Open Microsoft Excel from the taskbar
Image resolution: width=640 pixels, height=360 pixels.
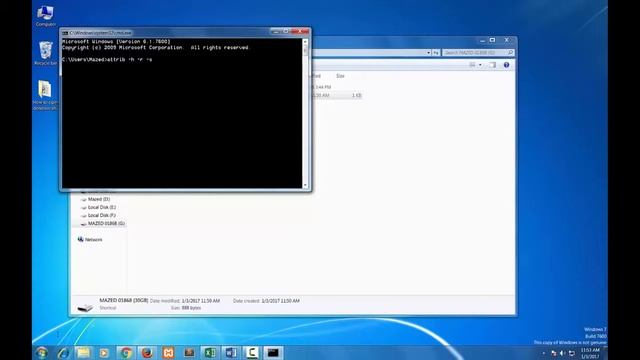(x=210, y=353)
